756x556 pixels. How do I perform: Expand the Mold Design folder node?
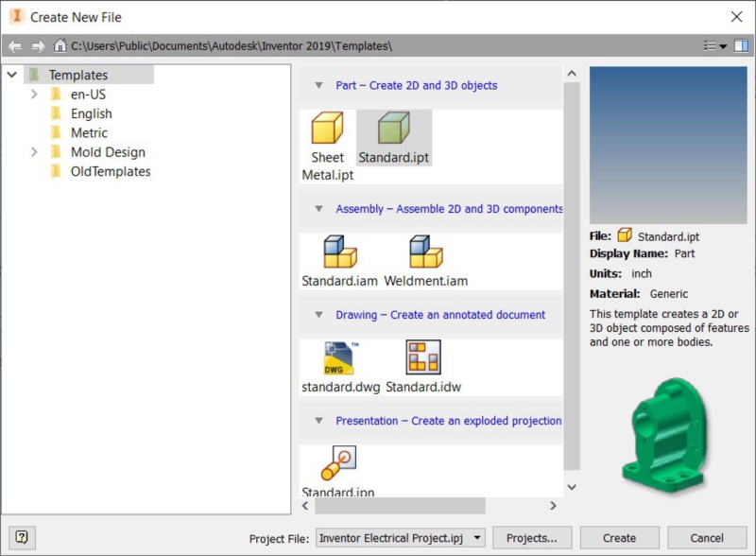(34, 152)
